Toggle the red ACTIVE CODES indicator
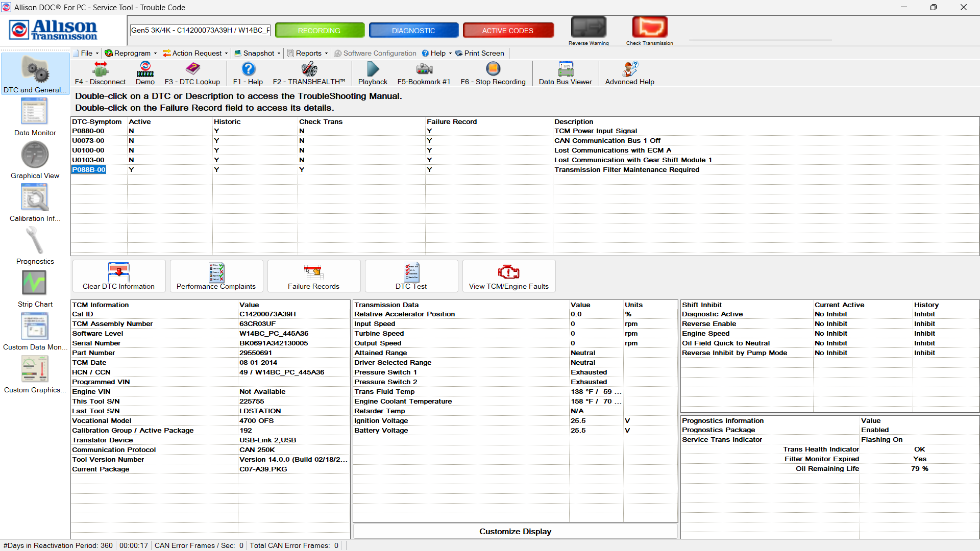980x551 pixels. point(508,31)
